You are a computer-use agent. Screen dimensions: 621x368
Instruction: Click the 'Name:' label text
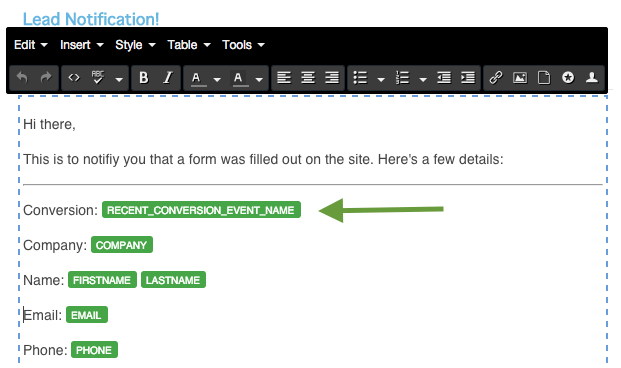click(44, 280)
